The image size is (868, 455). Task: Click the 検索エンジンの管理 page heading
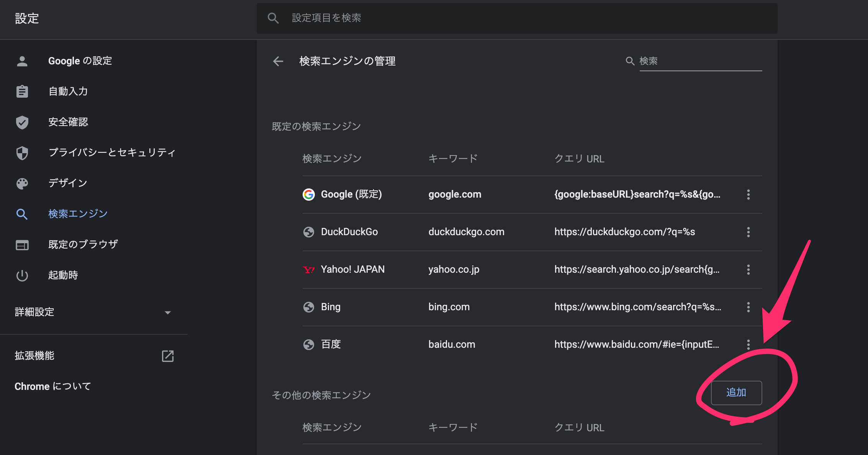pyautogui.click(x=347, y=61)
